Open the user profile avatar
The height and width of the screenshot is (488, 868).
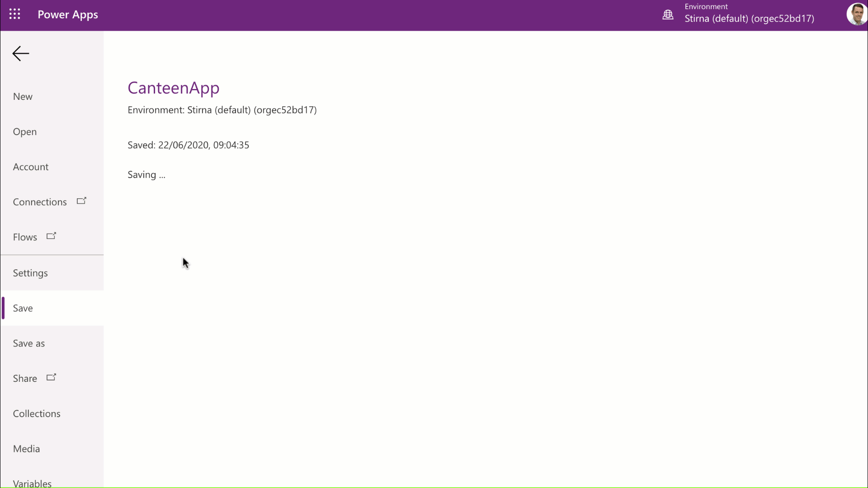[857, 14]
